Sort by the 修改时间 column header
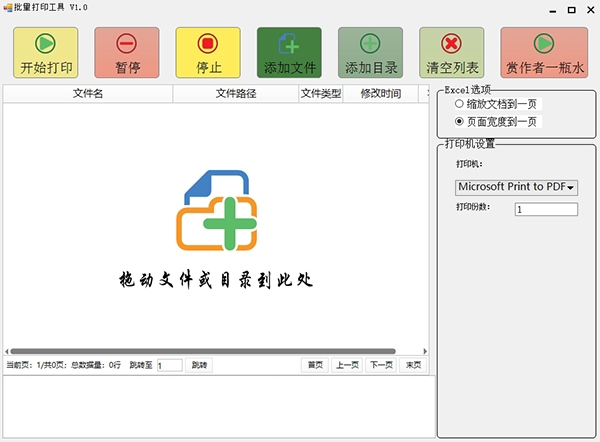 [x=381, y=93]
